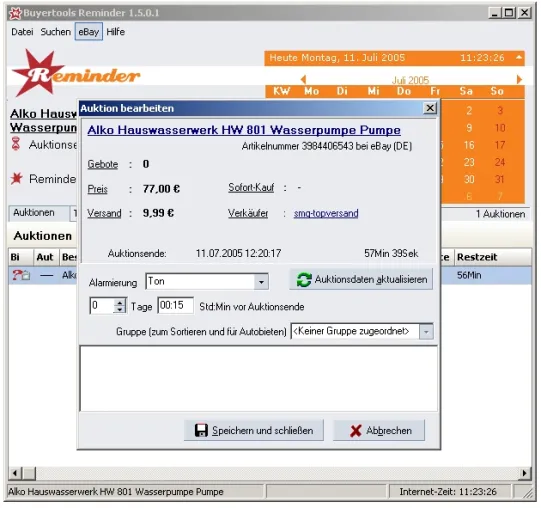Increase the Tage spinner value
The image size is (541, 508).
coord(120,302)
